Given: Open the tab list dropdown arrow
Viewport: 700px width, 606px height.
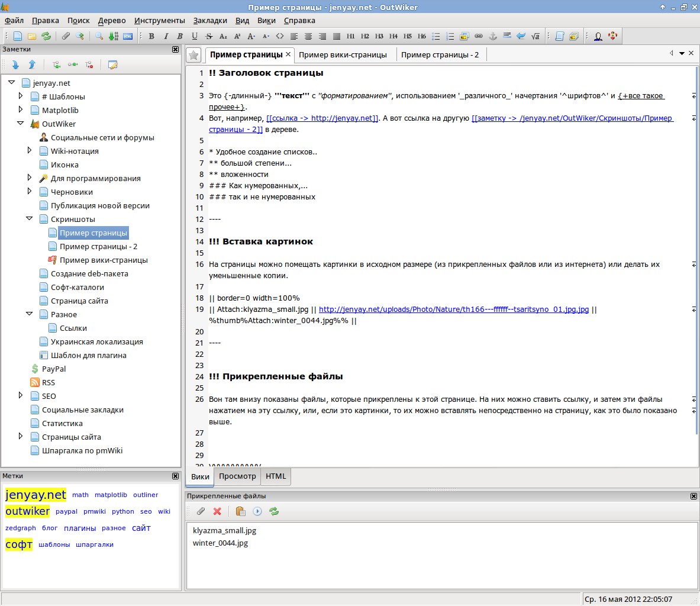Looking at the screenshot, I should [682, 54].
